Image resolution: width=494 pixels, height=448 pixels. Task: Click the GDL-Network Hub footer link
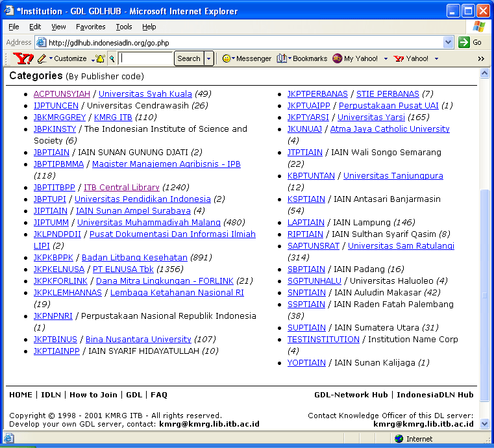coord(351,395)
